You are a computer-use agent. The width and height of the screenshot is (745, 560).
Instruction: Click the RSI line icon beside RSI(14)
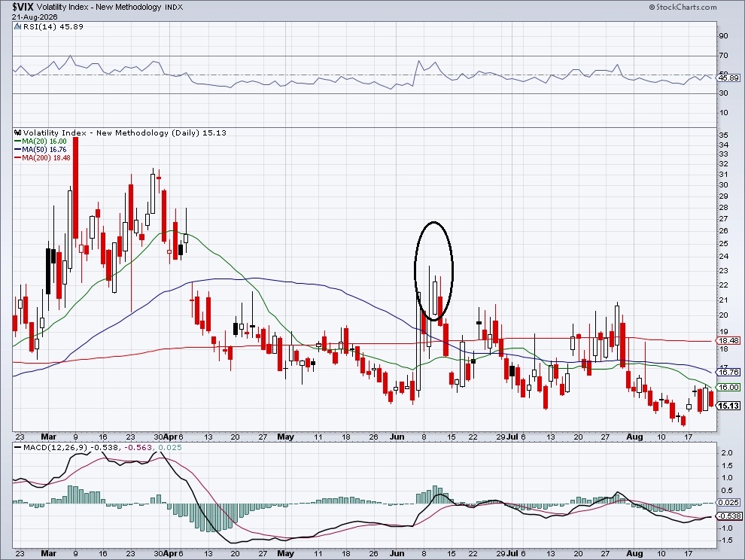pyautogui.click(x=18, y=27)
